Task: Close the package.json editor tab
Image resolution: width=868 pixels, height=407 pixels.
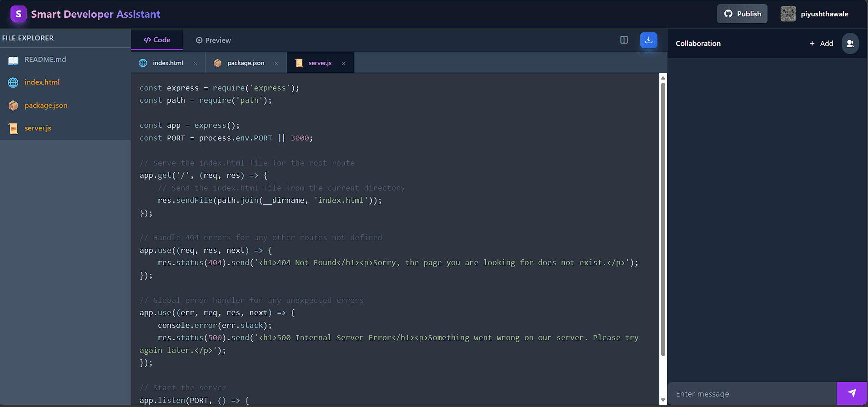Action: click(276, 63)
